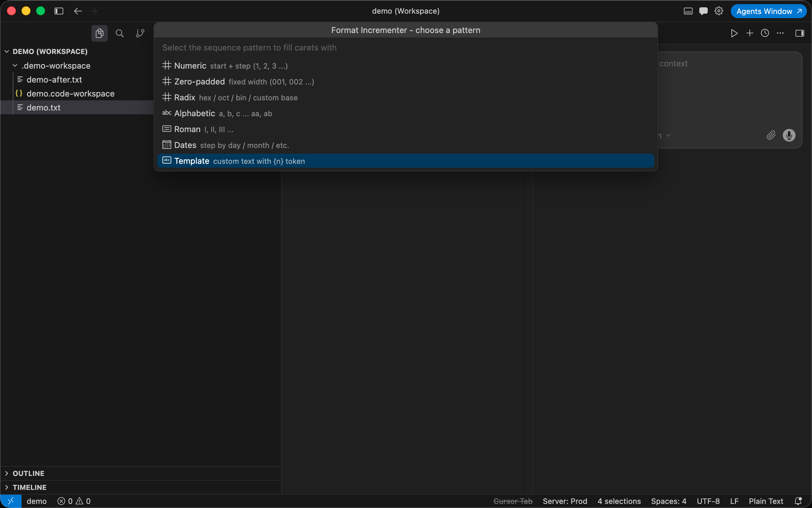Click the demo status bar item
The height and width of the screenshot is (508, 812).
(36, 501)
